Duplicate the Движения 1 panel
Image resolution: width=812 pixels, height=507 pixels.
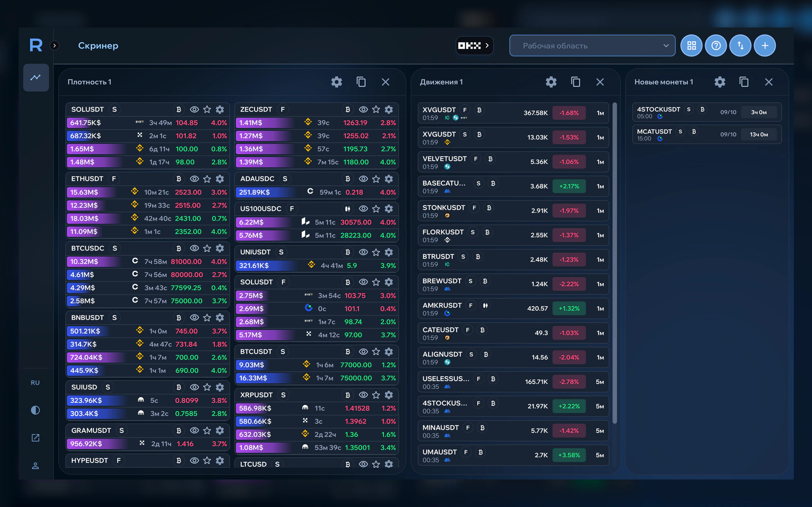576,82
